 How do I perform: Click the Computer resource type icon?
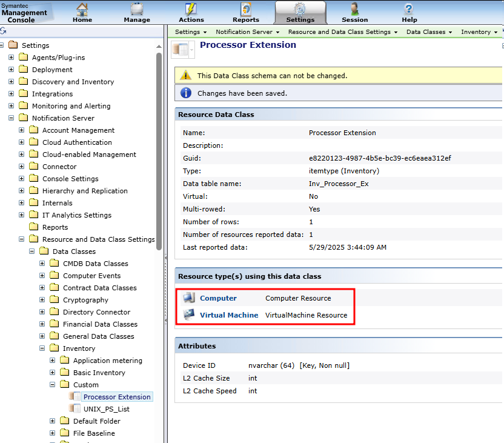pyautogui.click(x=189, y=298)
